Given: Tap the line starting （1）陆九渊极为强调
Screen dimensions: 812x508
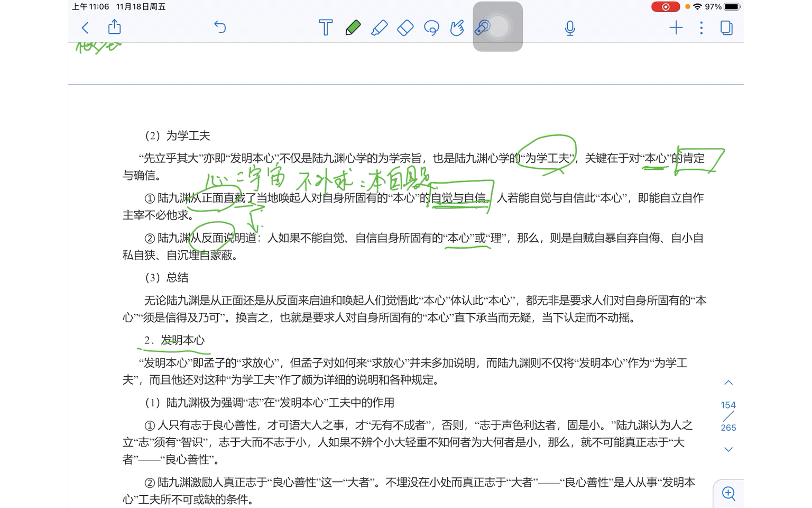Looking at the screenshot, I should tap(269, 403).
